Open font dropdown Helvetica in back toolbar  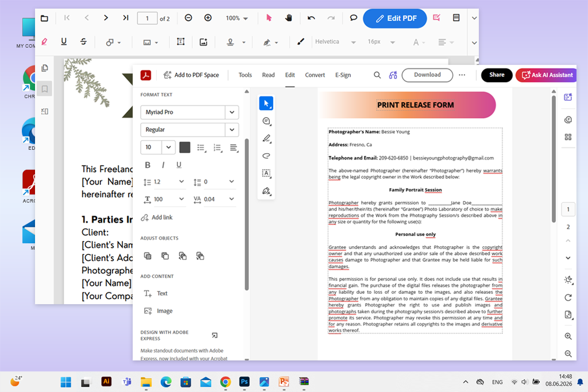(335, 42)
